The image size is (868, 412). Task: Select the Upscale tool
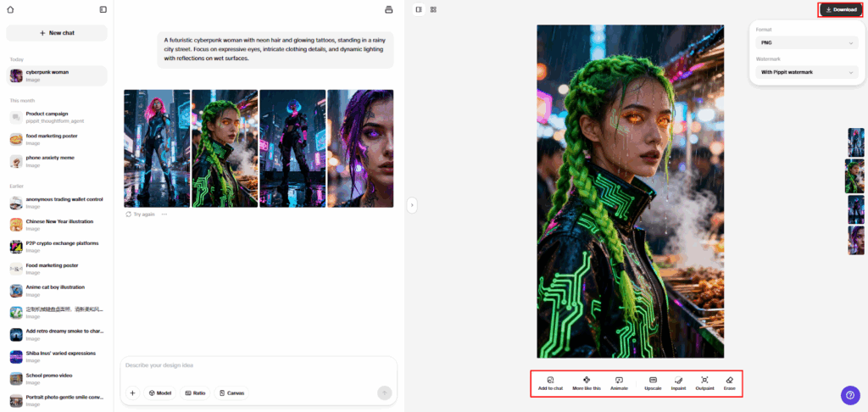(x=653, y=382)
